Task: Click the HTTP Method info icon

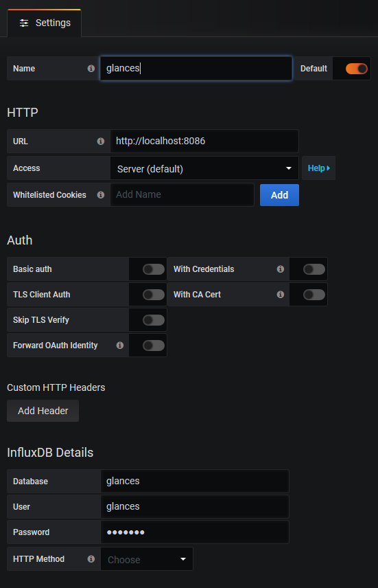Action: pos(91,558)
